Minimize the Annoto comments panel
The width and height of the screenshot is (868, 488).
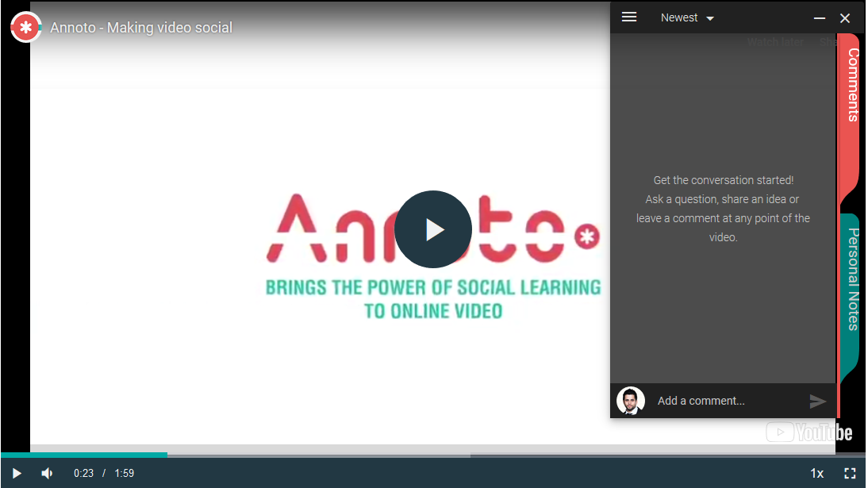click(x=820, y=18)
